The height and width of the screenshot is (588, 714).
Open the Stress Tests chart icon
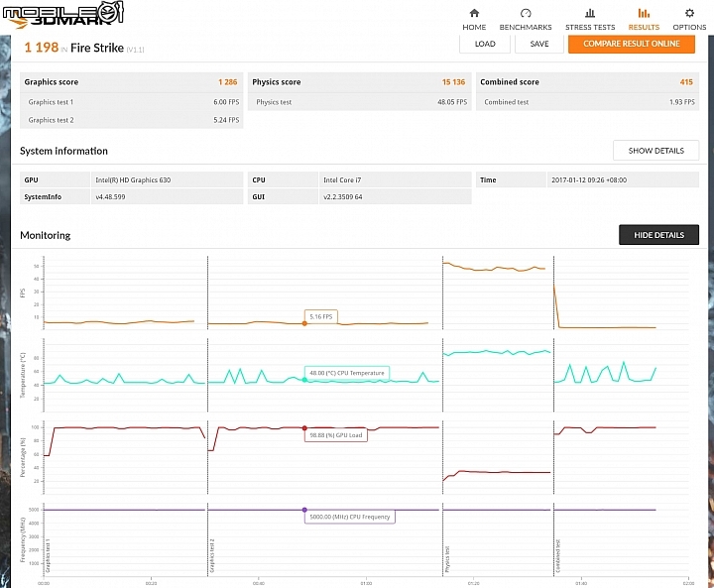pos(590,13)
